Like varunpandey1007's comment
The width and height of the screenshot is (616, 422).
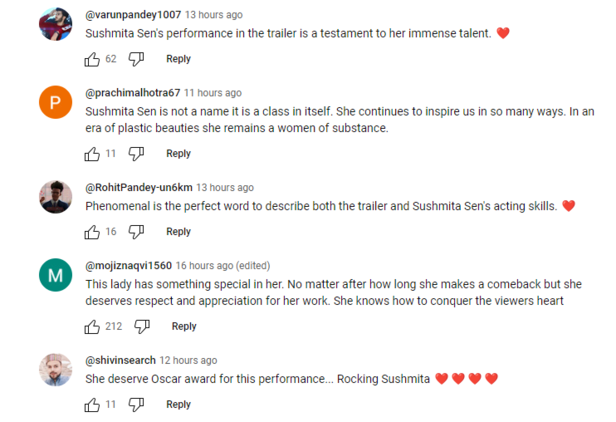point(92,60)
